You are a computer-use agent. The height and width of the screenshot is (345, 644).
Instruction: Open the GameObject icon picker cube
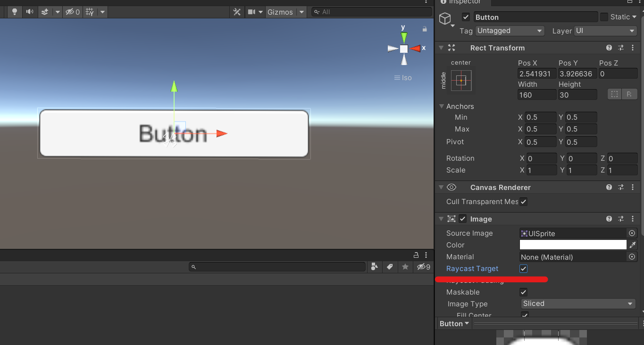(x=445, y=18)
